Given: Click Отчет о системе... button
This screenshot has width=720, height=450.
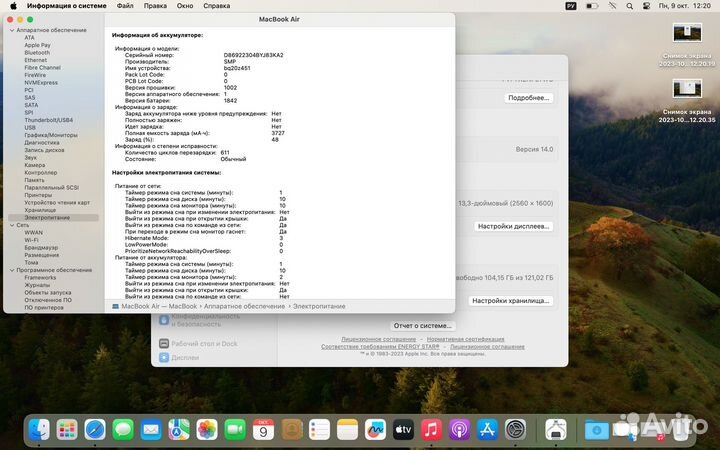Looking at the screenshot, I should point(422,326).
